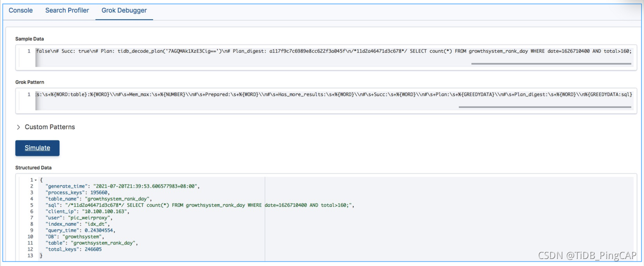This screenshot has width=644, height=266.
Task: Click the "DB": "growthsystem" line
Action: click(x=75, y=237)
